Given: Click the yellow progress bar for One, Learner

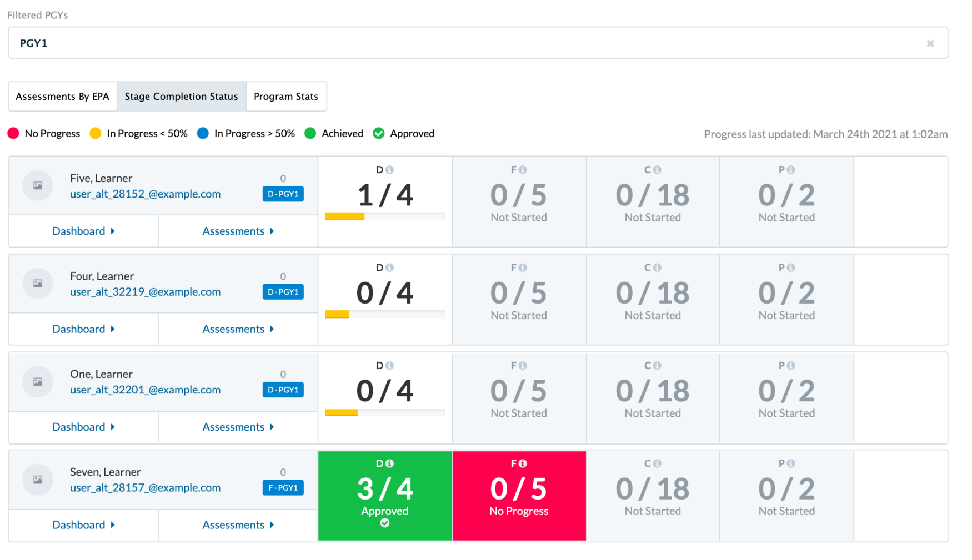Looking at the screenshot, I should coord(342,412).
